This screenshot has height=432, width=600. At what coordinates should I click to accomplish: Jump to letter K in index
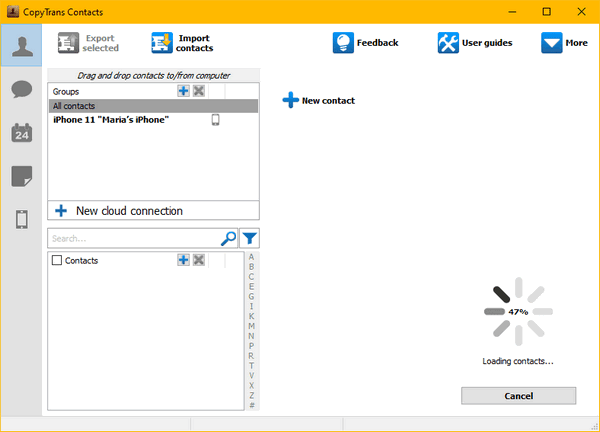click(251, 316)
